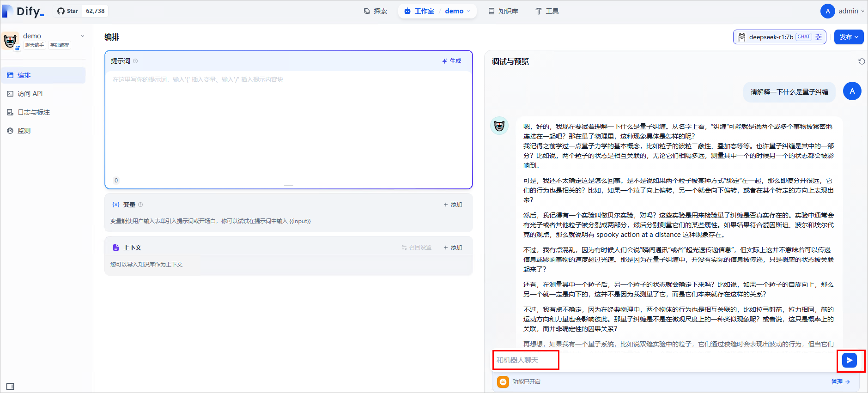Send the chat message with the send button
The height and width of the screenshot is (393, 868).
tap(849, 360)
